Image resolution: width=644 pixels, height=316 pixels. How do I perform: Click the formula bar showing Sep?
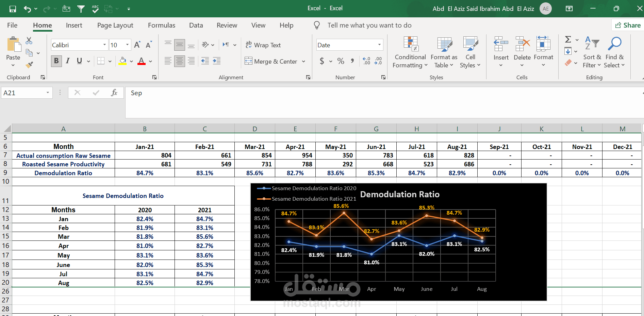(x=384, y=102)
